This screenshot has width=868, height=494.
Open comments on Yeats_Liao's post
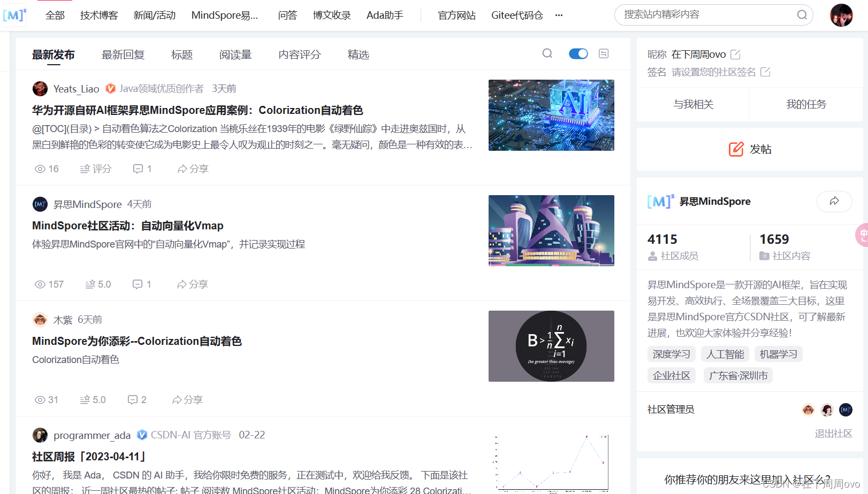[x=142, y=169]
